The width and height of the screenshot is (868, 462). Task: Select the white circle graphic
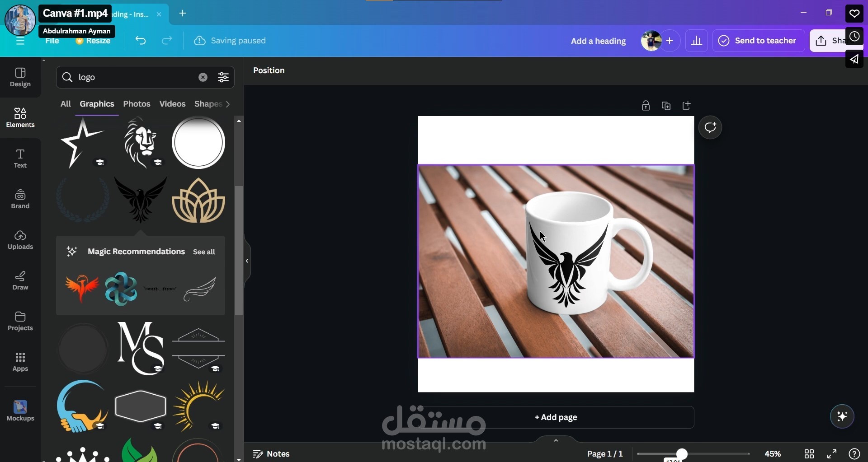tap(198, 143)
